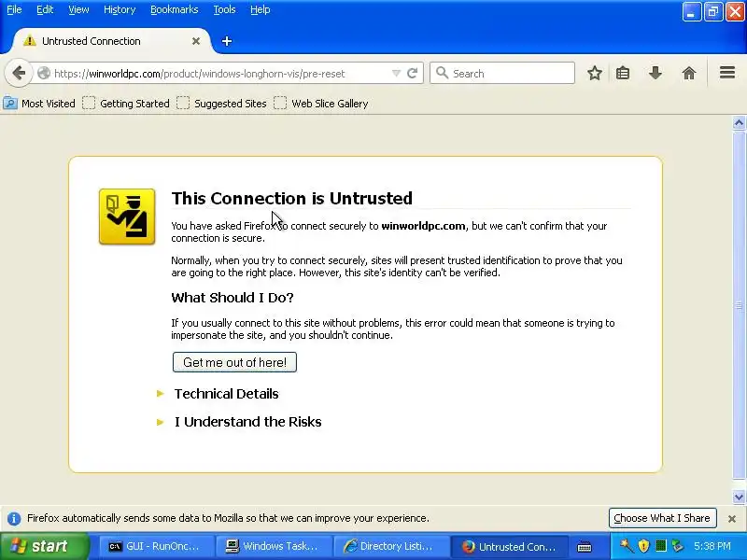Click the scrollbar down arrow

pyautogui.click(x=739, y=497)
